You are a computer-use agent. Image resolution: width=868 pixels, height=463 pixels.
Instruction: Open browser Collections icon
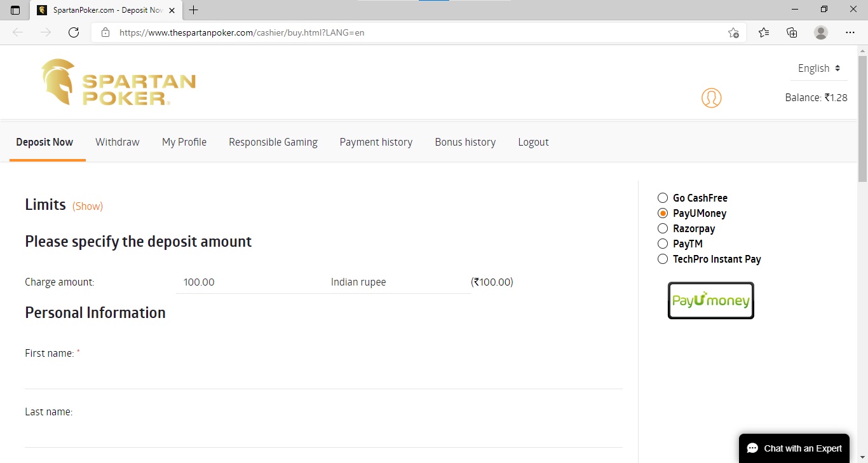tap(792, 32)
